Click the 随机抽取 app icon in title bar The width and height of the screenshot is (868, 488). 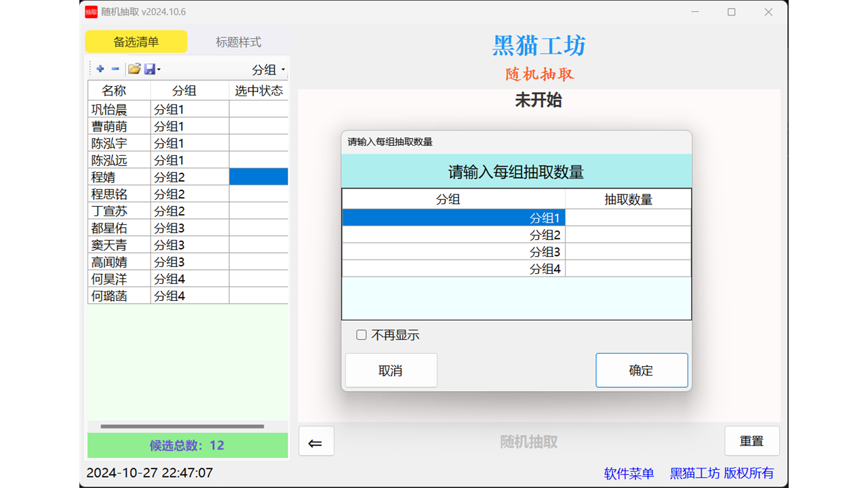point(93,12)
